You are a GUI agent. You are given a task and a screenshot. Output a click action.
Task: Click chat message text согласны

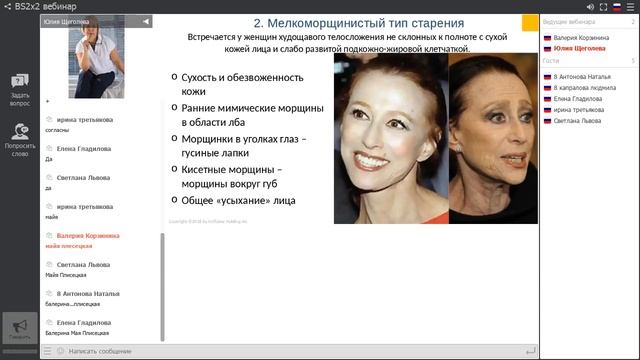[x=57, y=130]
